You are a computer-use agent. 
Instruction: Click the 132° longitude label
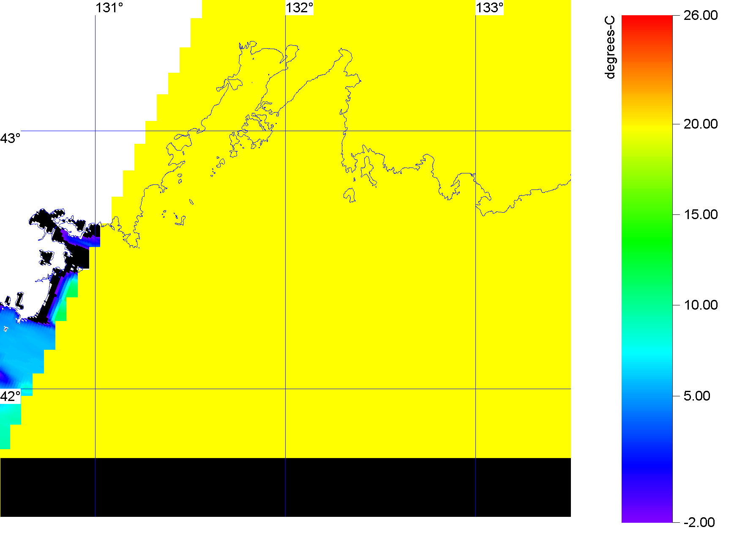click(300, 8)
